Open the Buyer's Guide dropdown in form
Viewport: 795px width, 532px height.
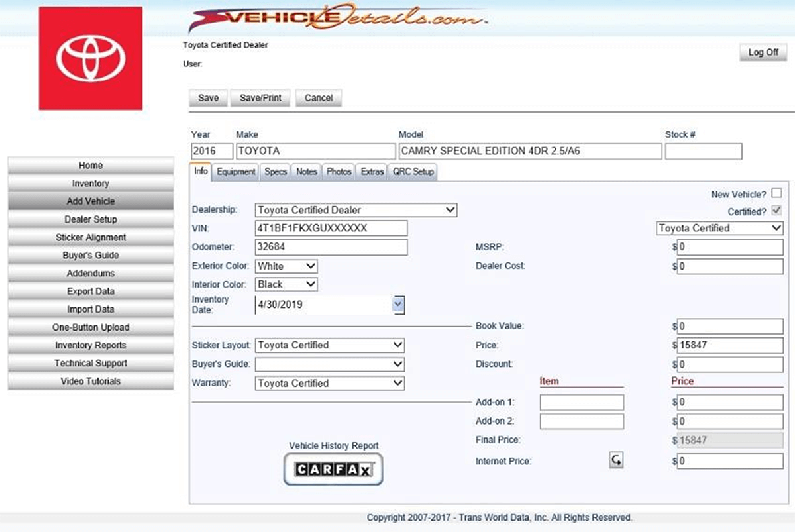pos(329,364)
